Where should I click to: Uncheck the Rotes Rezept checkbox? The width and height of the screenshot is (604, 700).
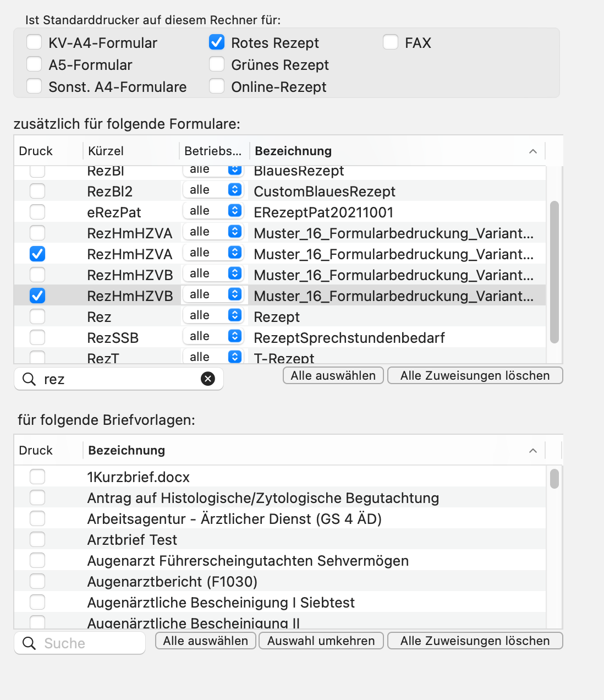[217, 42]
